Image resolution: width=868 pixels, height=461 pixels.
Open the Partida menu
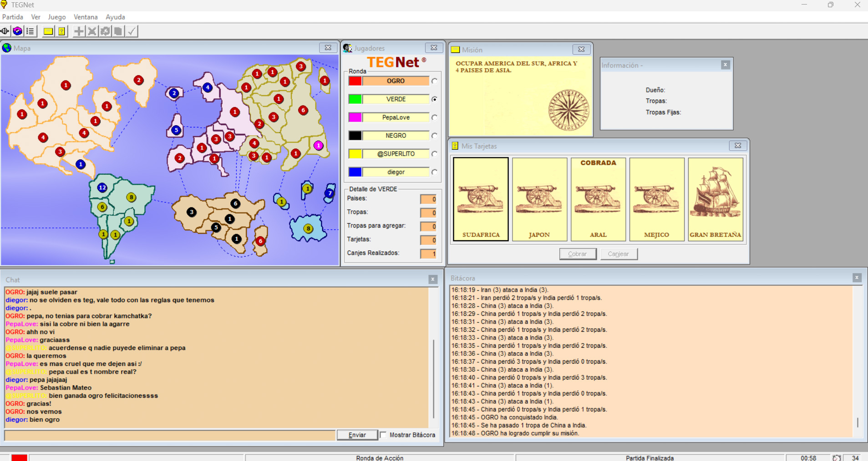pos(13,17)
